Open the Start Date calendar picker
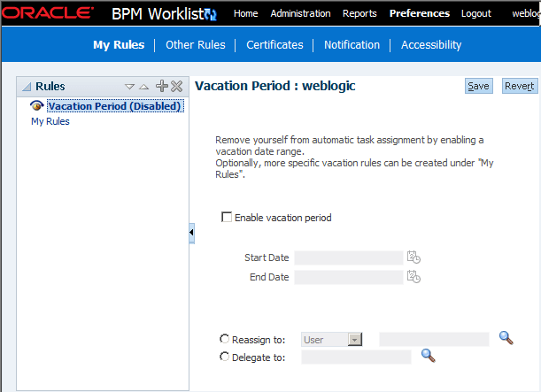The image size is (541, 392). 413,257
